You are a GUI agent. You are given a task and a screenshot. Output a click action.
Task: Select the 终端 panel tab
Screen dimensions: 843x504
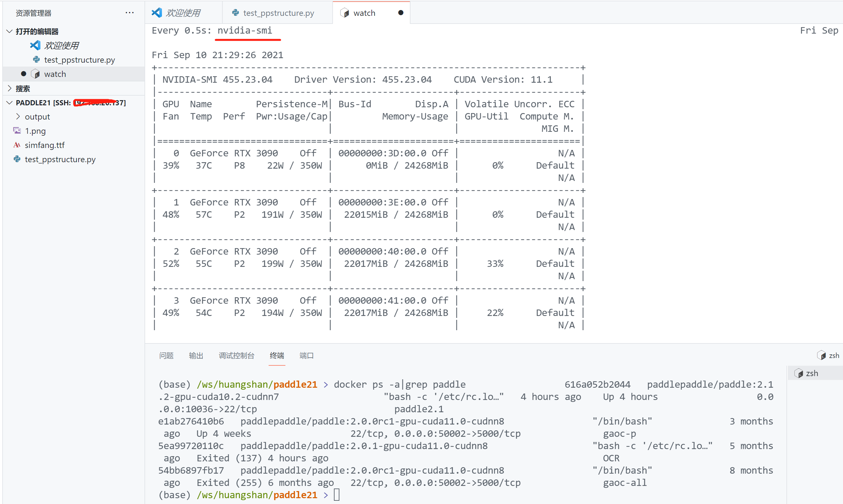click(277, 356)
